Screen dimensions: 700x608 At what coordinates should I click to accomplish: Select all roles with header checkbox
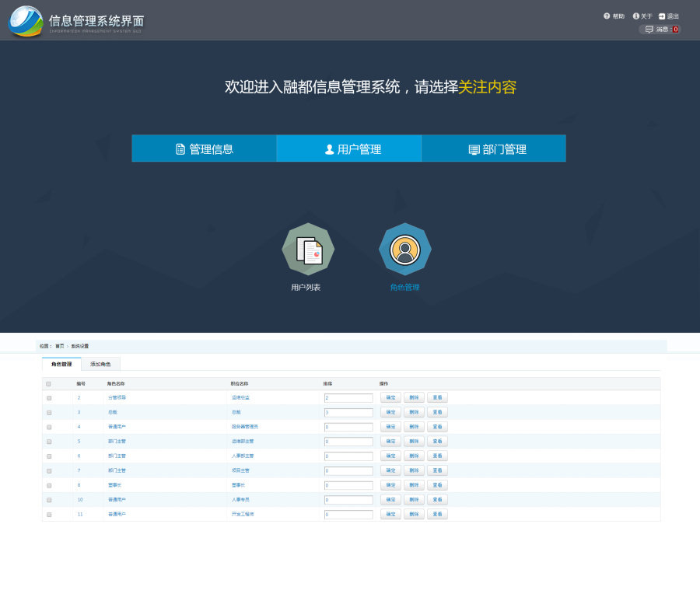pyautogui.click(x=49, y=383)
